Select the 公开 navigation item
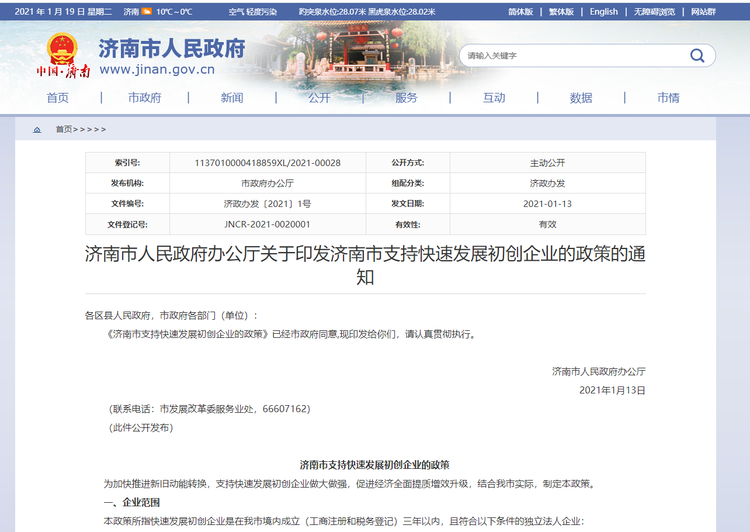Image resolution: width=750 pixels, height=532 pixels. (319, 98)
